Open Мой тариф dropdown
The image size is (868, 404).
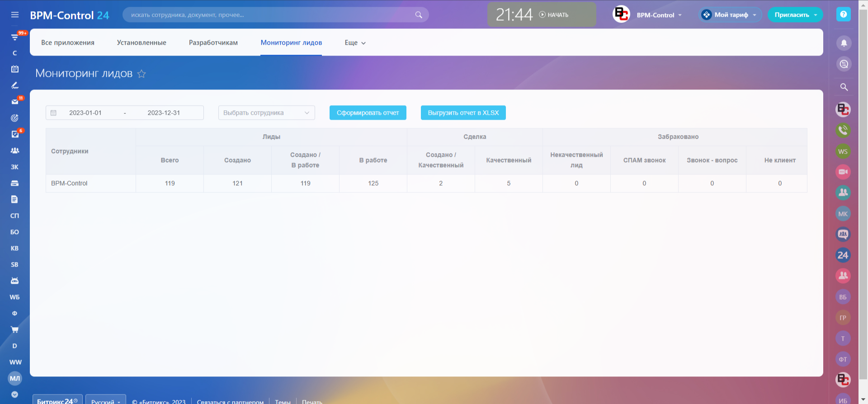[730, 15]
